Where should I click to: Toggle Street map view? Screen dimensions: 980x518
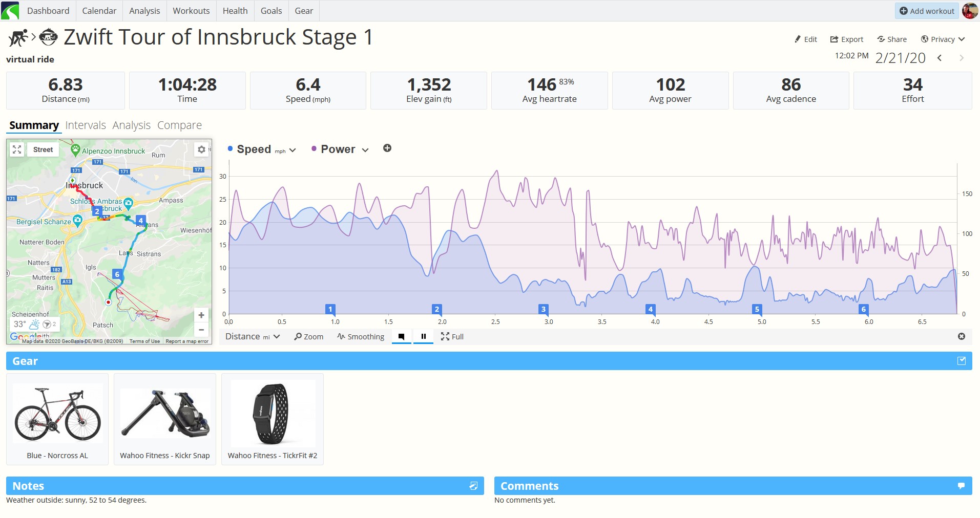point(43,149)
